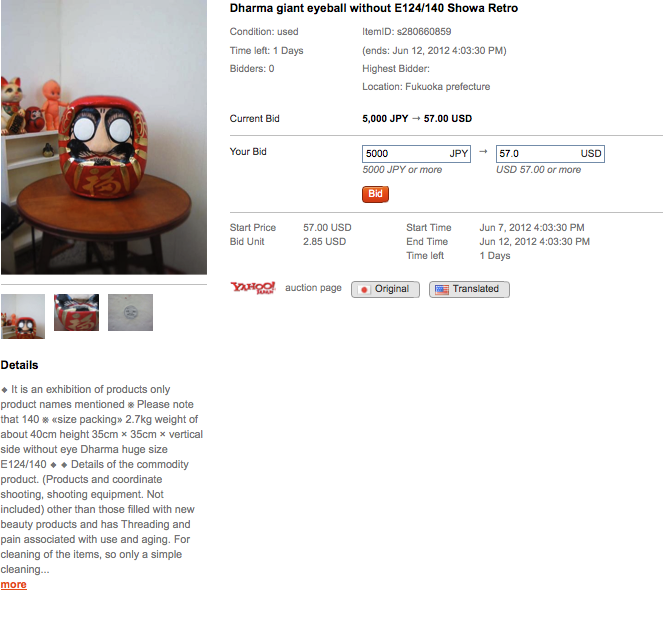Focus the JPY bid amount field
Viewport: 671px width, 620px height.
tap(416, 154)
